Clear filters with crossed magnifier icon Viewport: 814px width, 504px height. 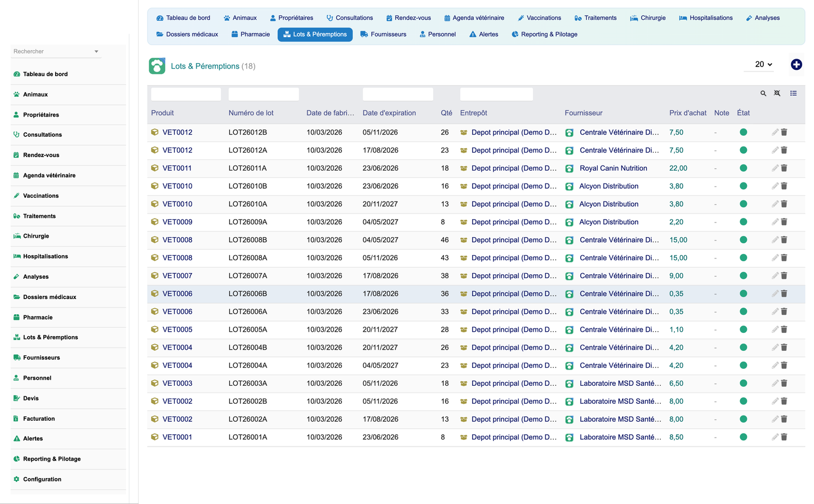[777, 93]
